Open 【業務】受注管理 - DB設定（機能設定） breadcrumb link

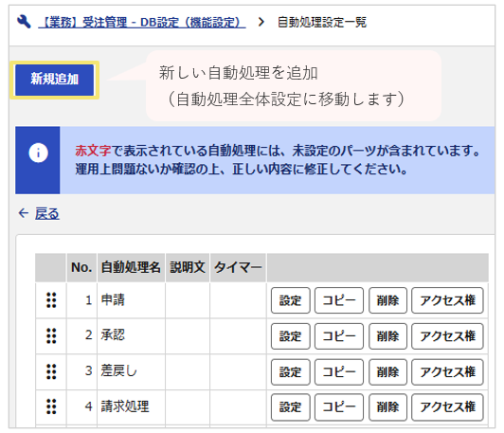[142, 22]
